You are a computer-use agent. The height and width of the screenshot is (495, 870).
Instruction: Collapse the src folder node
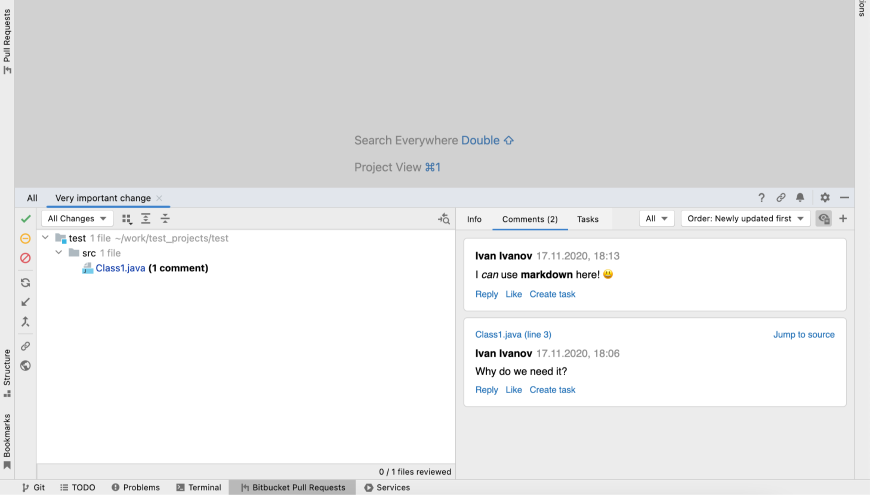(x=60, y=253)
